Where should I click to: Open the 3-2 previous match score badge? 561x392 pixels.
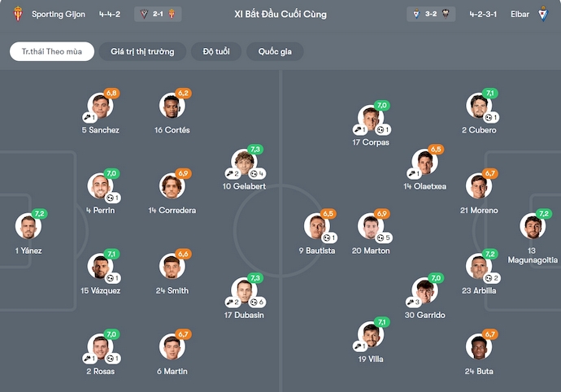pos(431,14)
